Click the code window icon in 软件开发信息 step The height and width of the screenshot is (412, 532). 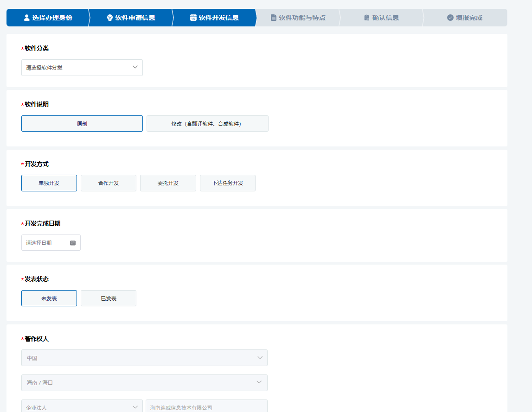pyautogui.click(x=193, y=18)
